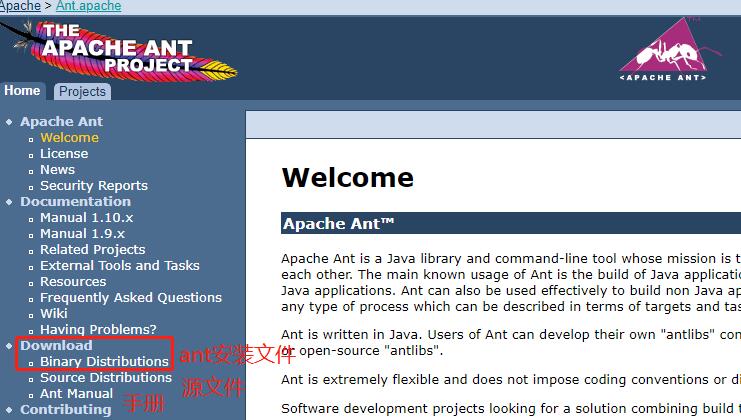Select the Download section heading
The height and width of the screenshot is (420, 741).
tap(56, 345)
